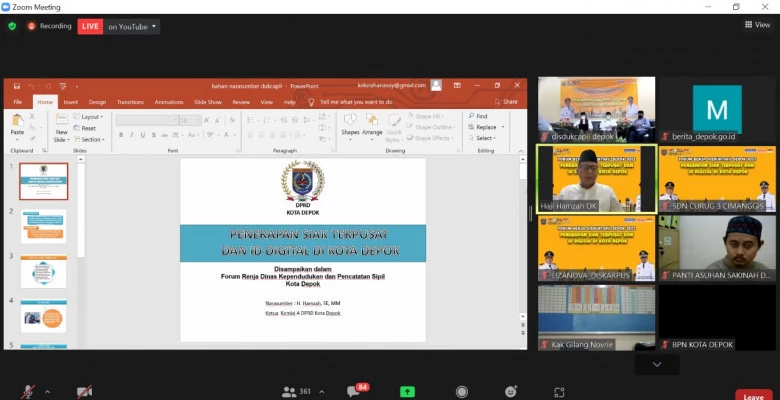Click Replace in the Editing group
The width and height of the screenshot is (780, 400).
[x=486, y=127]
